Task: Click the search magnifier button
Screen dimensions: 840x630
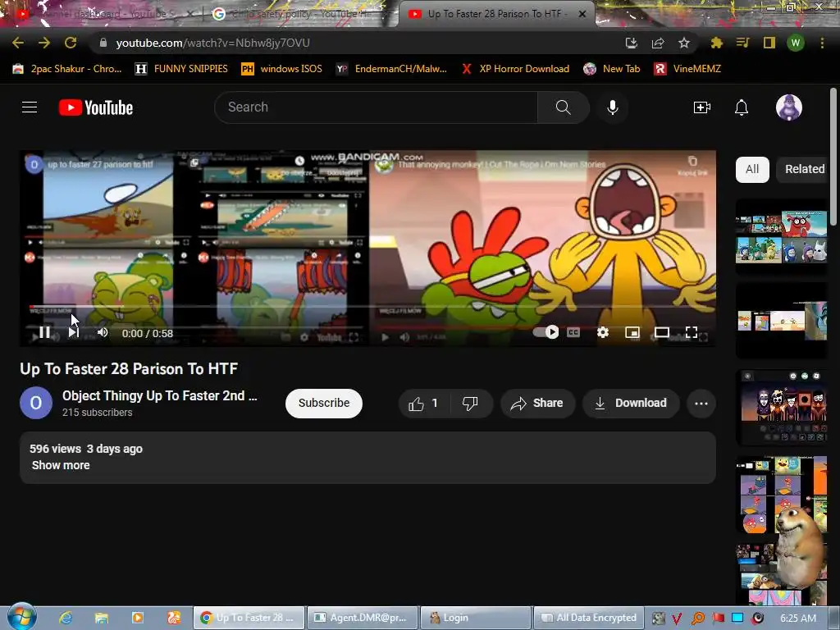Action: (x=563, y=107)
